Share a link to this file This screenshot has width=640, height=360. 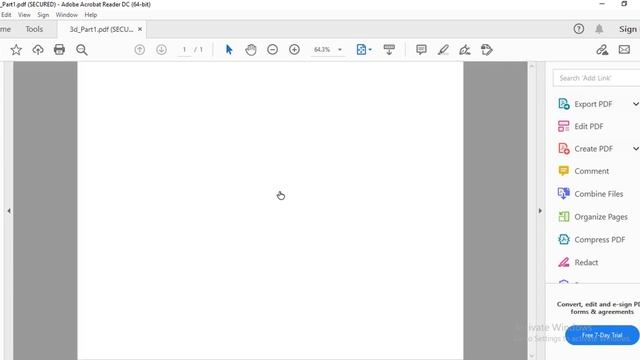pos(602,50)
